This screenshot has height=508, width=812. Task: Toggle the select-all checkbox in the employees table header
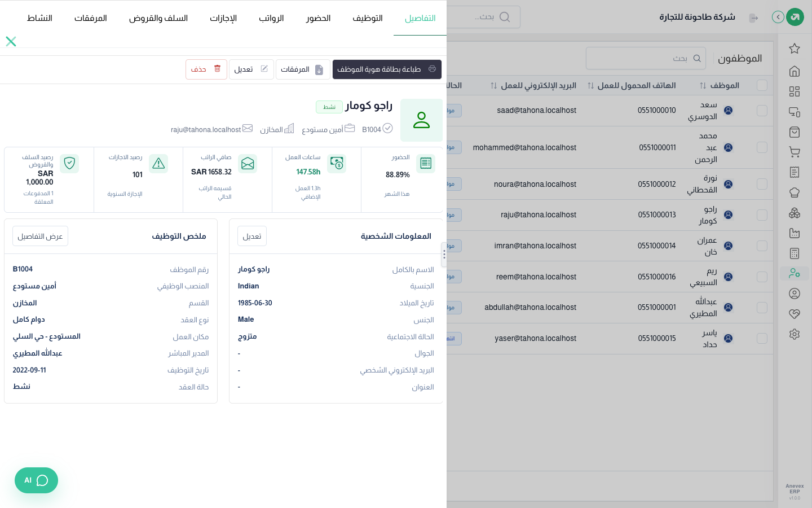(762, 85)
